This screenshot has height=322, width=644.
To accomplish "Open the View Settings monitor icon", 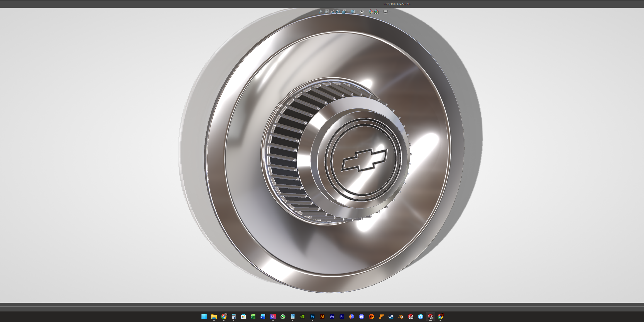I will click(x=385, y=12).
